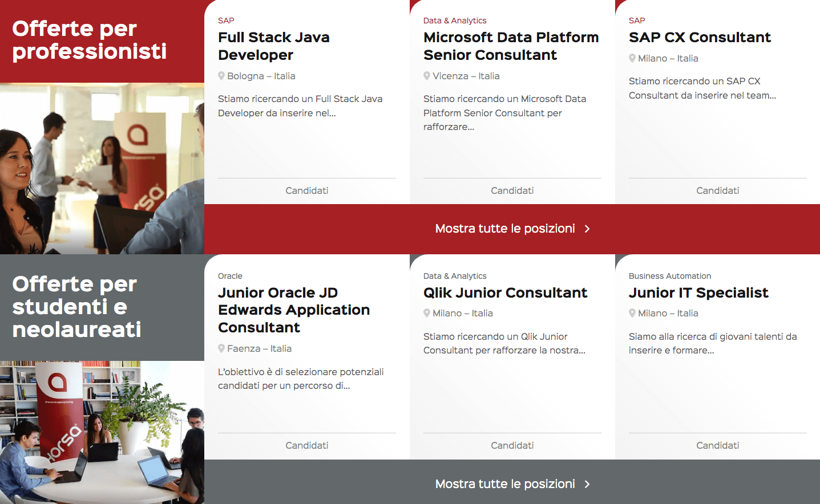
Task: Click location pin icon next to Bologna – Italia
Action: [221, 76]
